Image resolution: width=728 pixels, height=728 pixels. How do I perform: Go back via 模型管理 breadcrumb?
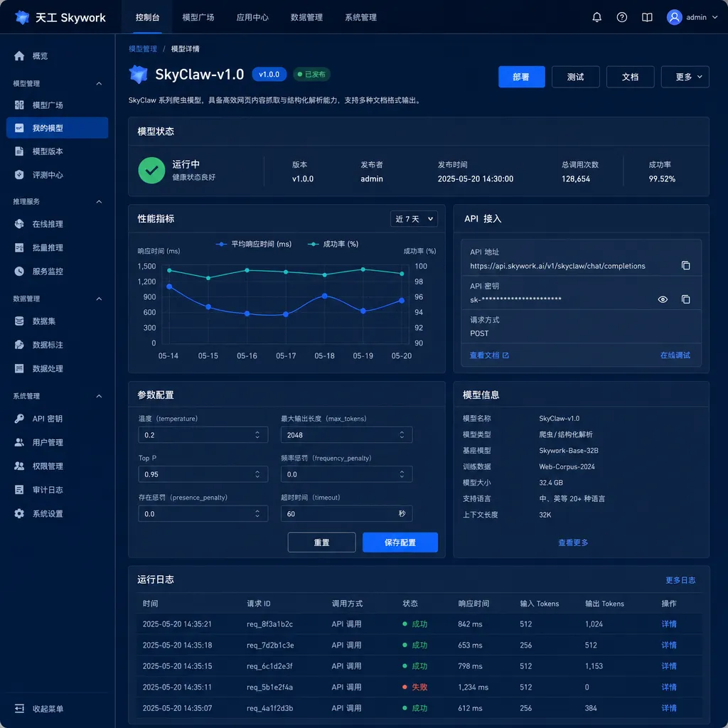click(x=142, y=49)
